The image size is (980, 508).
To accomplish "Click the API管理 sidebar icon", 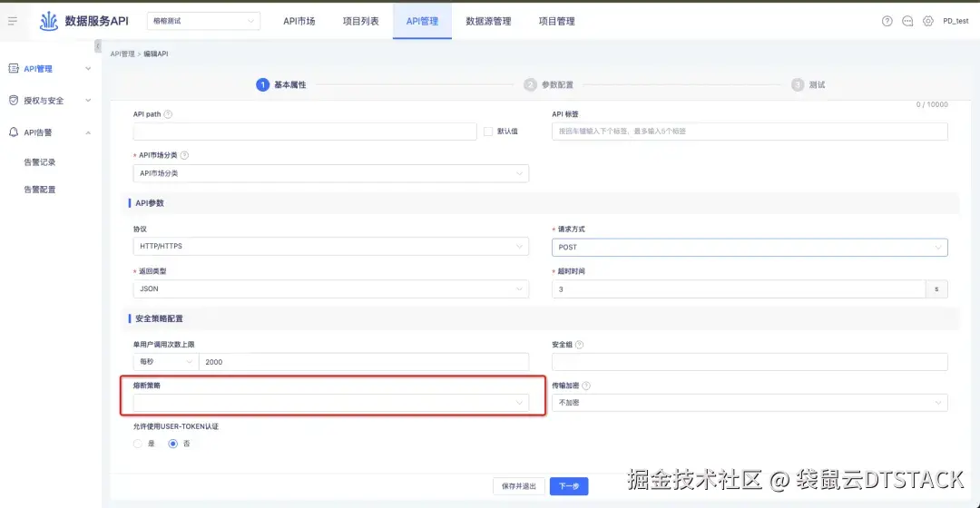I will [14, 69].
